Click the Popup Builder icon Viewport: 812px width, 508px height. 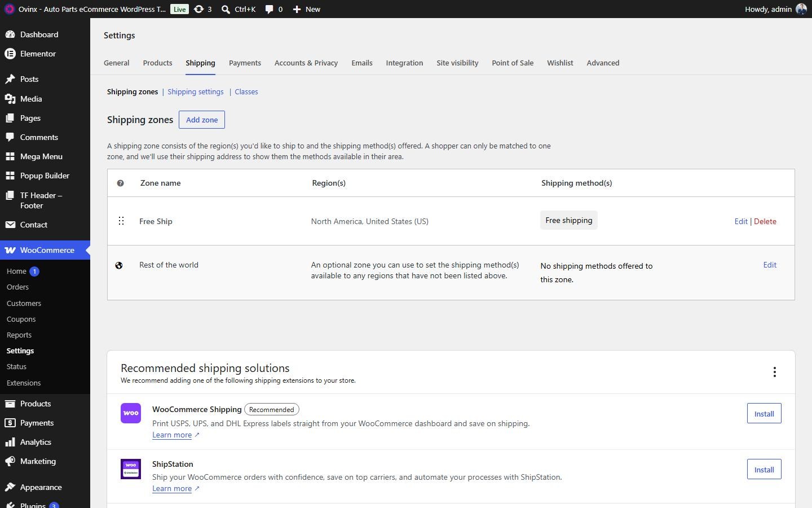point(10,176)
